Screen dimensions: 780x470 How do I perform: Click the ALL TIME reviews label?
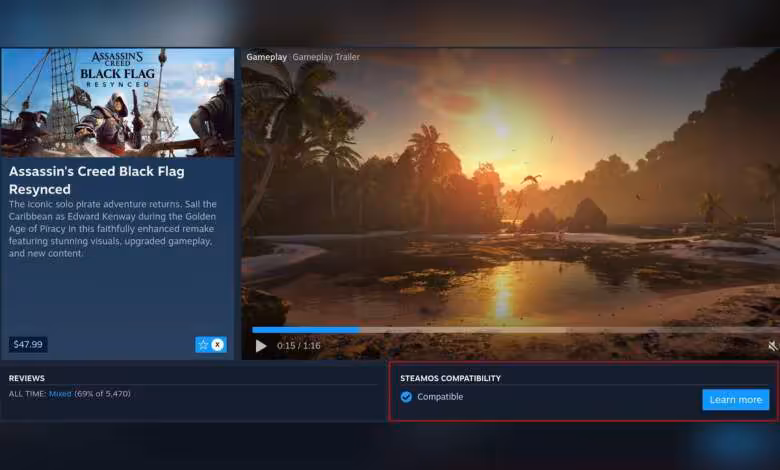pyautogui.click(x=28, y=394)
